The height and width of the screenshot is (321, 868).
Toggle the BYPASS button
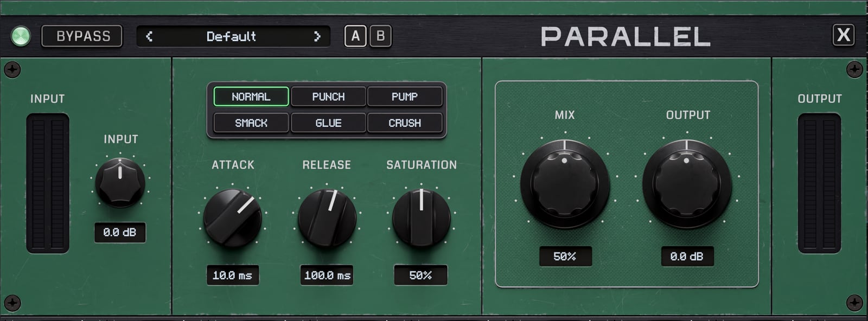(x=82, y=36)
